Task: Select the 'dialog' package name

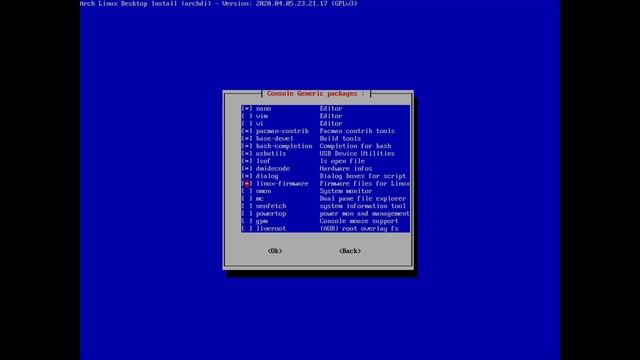Action: pyautogui.click(x=267, y=176)
